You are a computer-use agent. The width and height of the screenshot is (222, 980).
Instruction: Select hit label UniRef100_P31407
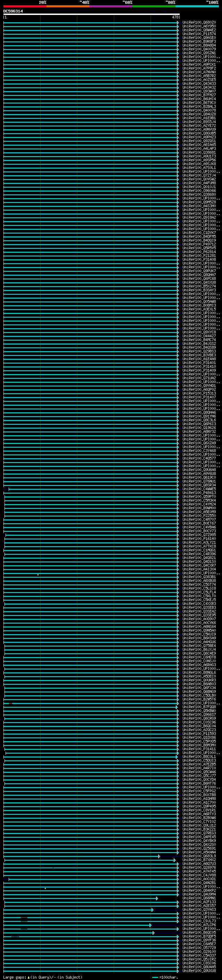click(199, 397)
